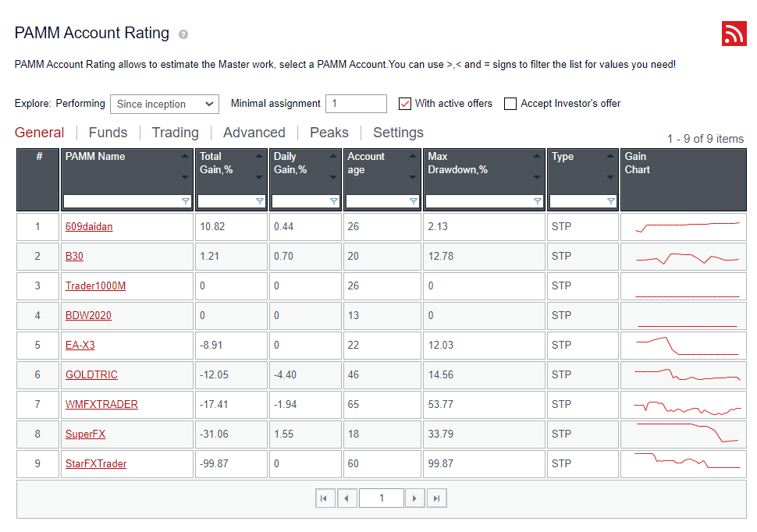Sort by Daily Gain column arrows
Screen dimensions: 757x532
333,166
